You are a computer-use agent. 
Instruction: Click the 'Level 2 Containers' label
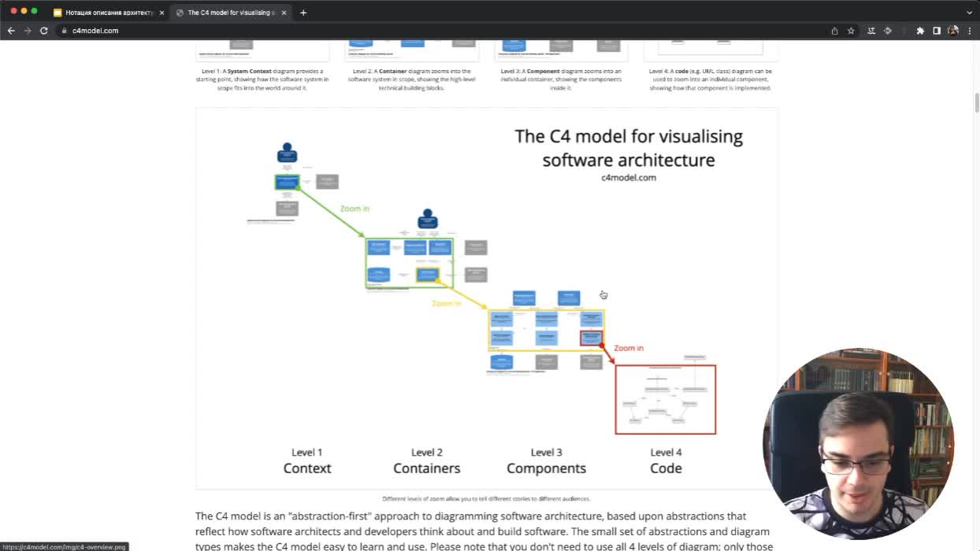pos(427,460)
